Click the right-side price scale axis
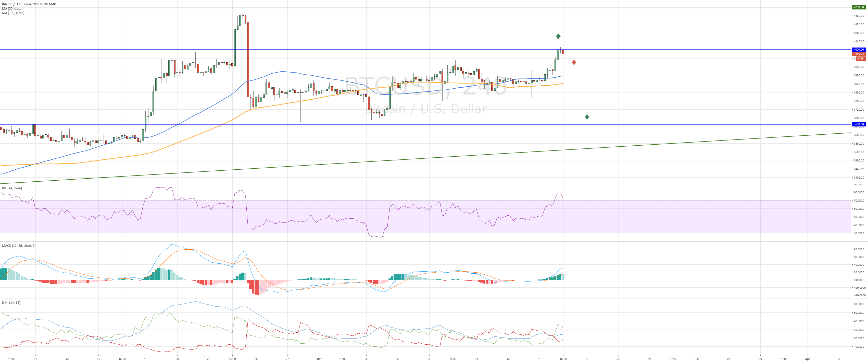Screen dimensions: 868x362 [x=858, y=101]
